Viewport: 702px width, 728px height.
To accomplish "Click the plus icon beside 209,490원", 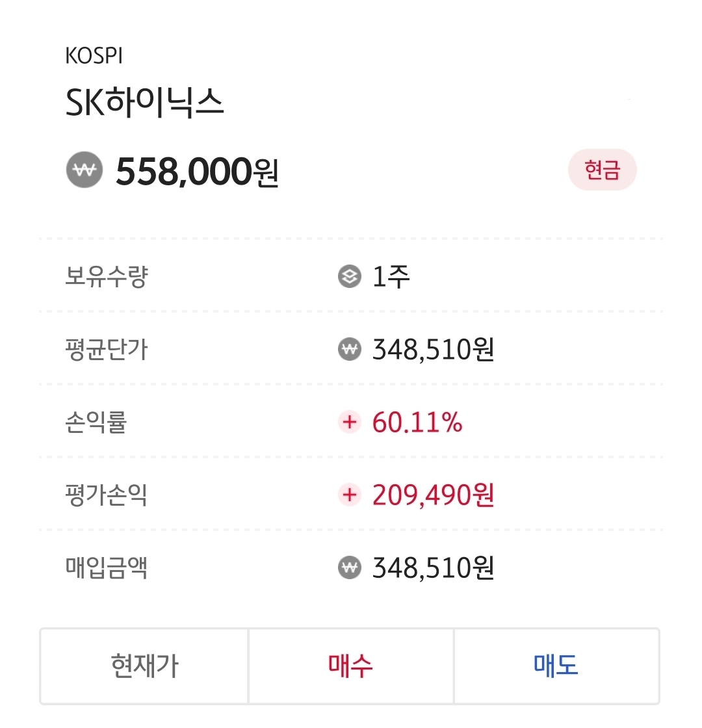I will (350, 496).
